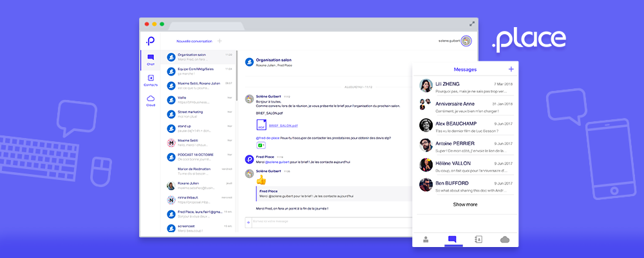
Task: Open the Contacts section in the sidebar
Action: point(150,80)
